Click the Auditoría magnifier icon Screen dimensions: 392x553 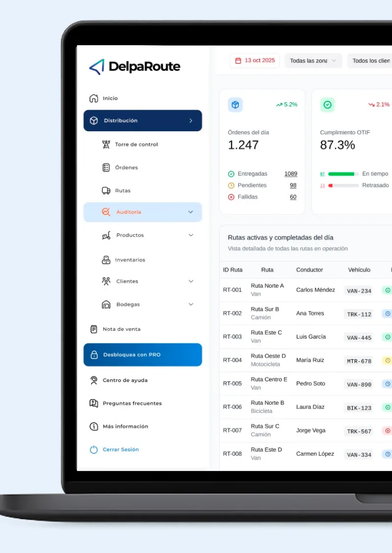(106, 212)
